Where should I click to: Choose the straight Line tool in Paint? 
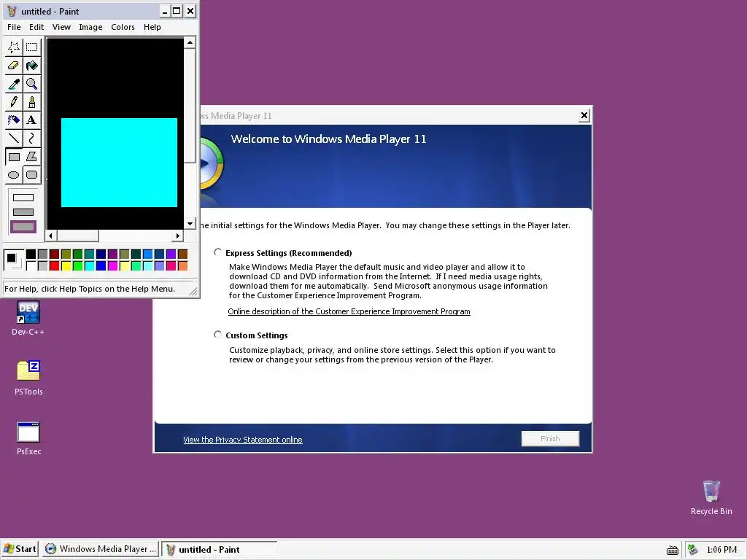[14, 138]
